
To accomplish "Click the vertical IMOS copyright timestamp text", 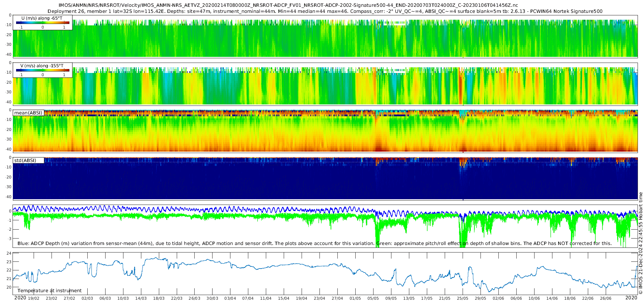I will tap(640, 243).
